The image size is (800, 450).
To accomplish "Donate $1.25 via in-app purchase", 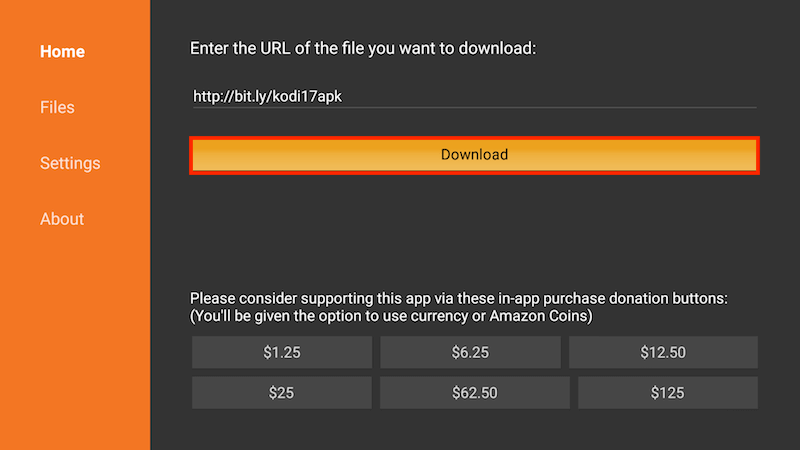I will 282,352.
